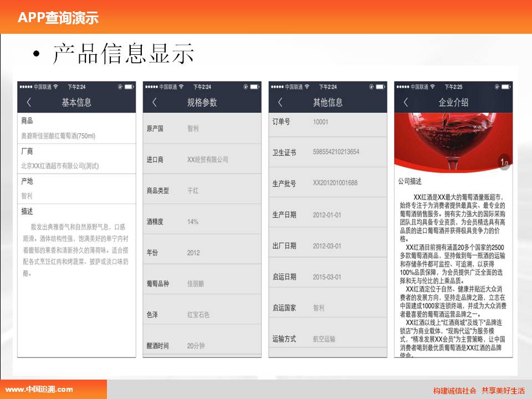The height and width of the screenshot is (399, 532).
Task: Select the 干红 product type value
Action: 193,190
